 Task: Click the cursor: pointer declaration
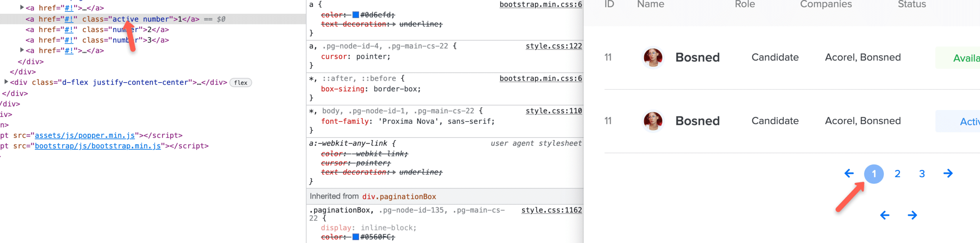[356, 57]
